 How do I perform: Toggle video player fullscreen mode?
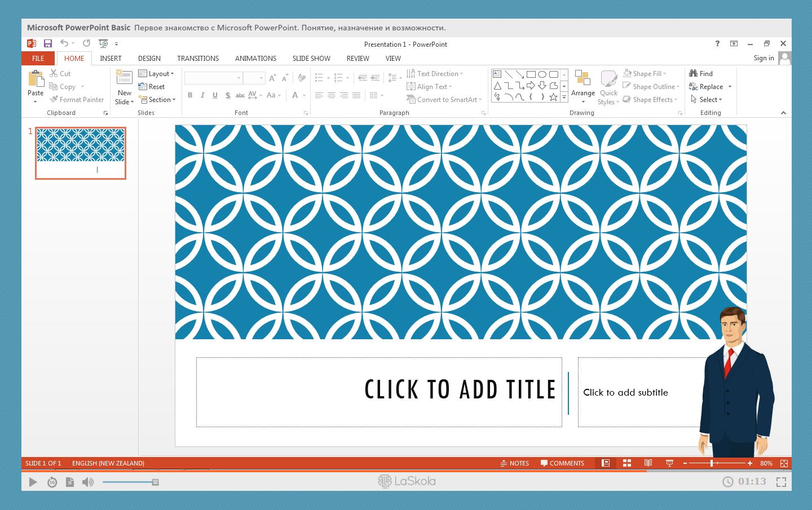781,482
